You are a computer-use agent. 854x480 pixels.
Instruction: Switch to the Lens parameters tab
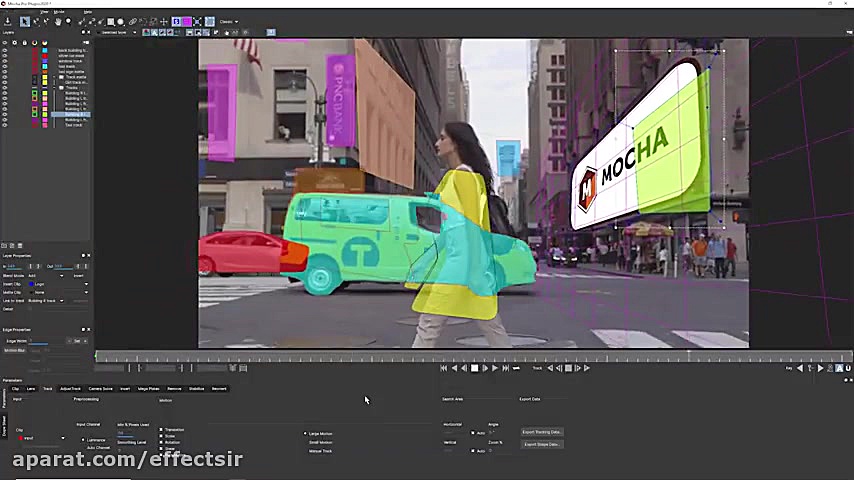(x=31, y=389)
